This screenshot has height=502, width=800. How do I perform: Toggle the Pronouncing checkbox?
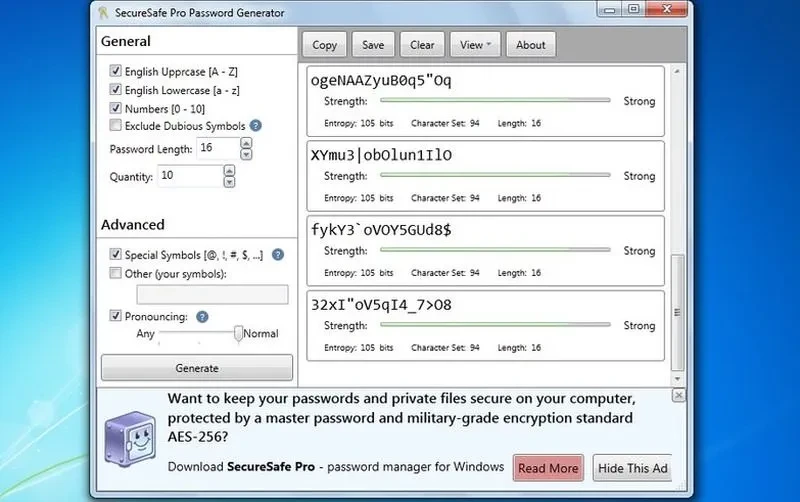point(115,316)
